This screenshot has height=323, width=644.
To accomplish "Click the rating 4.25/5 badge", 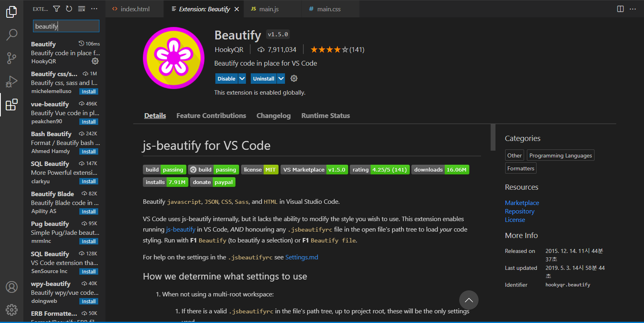I will click(380, 170).
